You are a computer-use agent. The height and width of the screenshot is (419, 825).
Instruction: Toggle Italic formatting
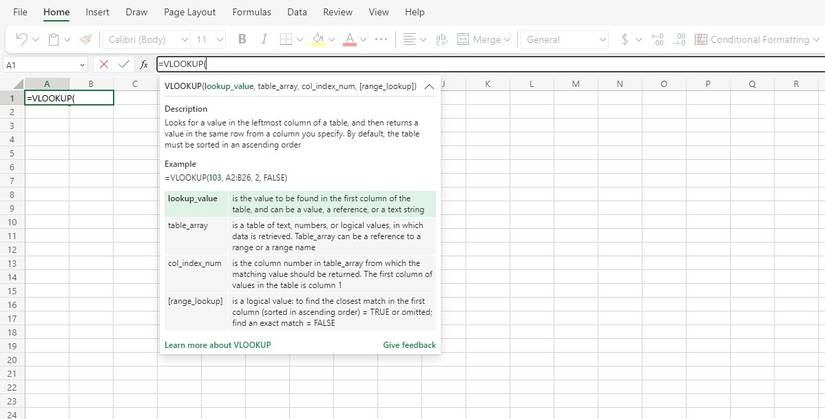click(x=264, y=39)
